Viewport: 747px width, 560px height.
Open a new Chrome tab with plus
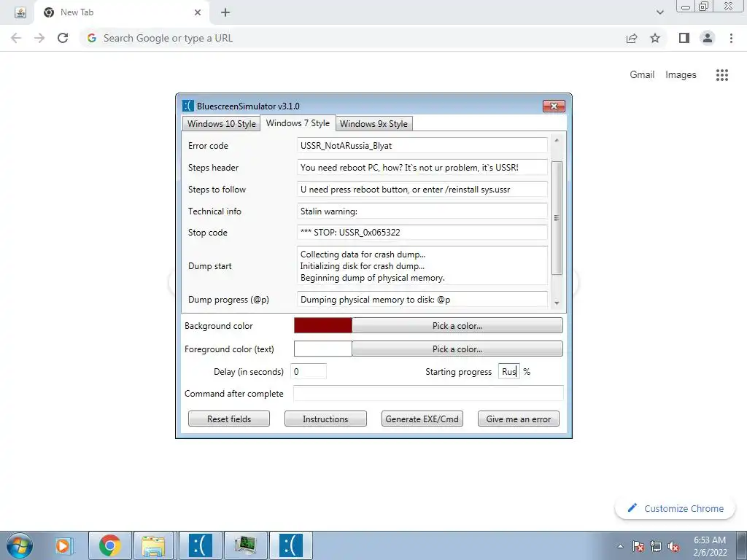click(x=225, y=12)
